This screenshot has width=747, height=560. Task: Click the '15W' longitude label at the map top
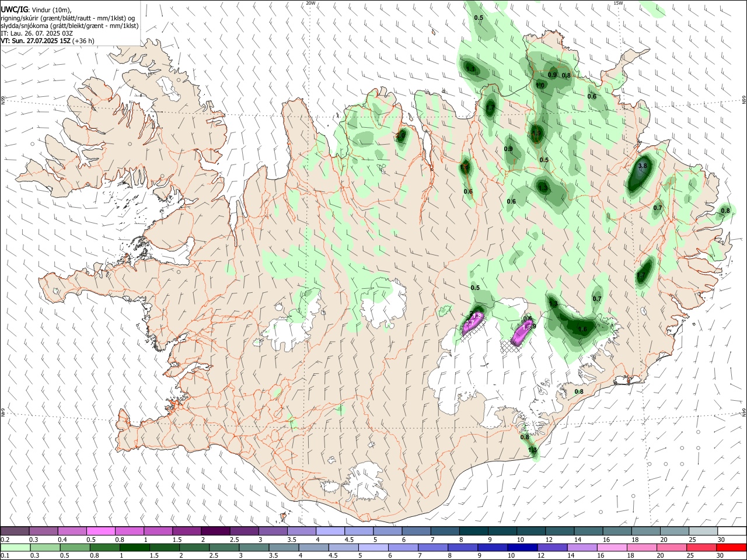point(618,3)
